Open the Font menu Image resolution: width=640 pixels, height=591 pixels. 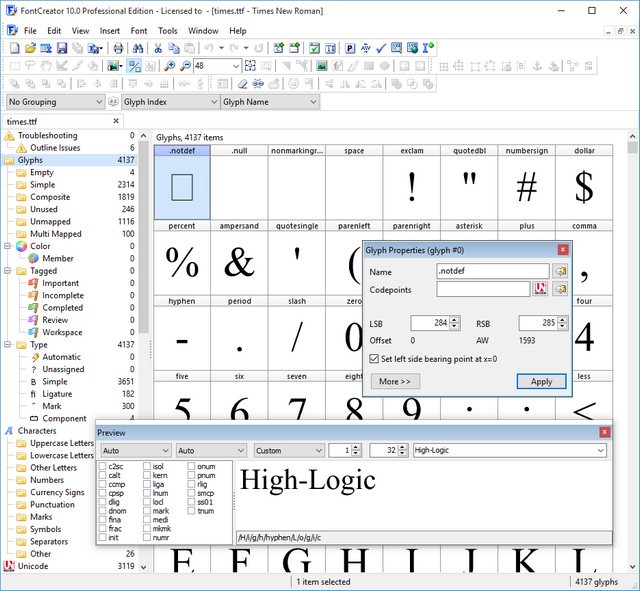138,31
